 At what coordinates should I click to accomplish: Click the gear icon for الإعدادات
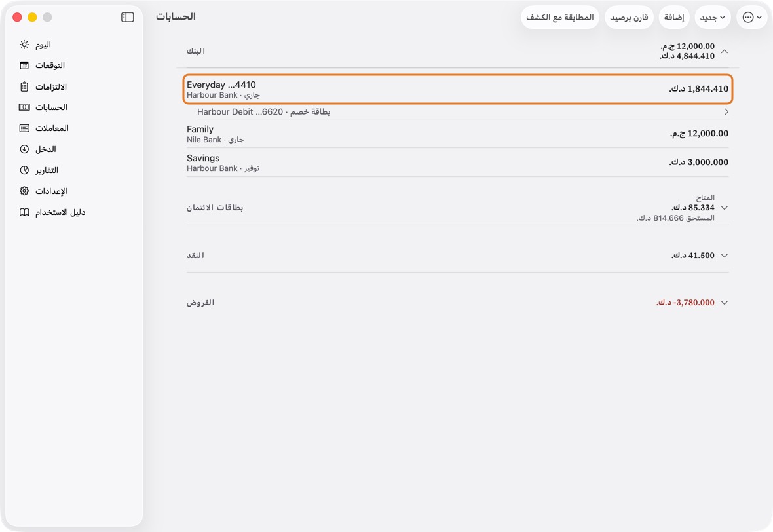24,191
